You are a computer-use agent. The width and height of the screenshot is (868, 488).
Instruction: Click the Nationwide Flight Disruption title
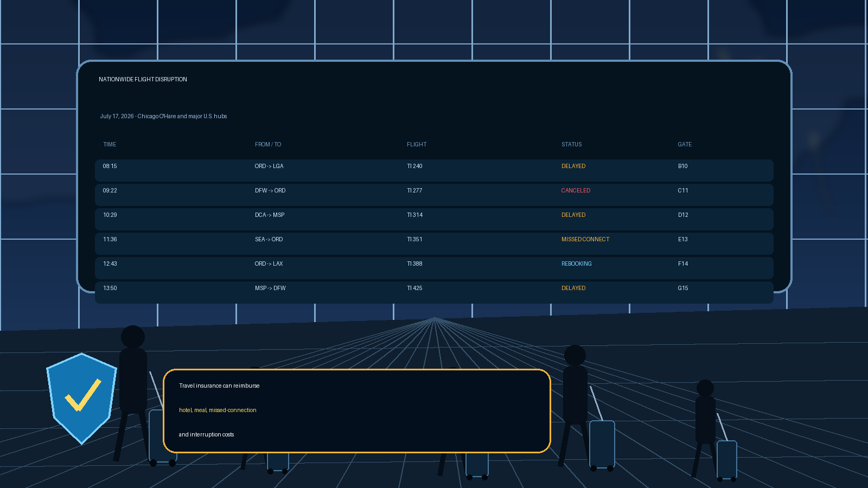coord(143,80)
